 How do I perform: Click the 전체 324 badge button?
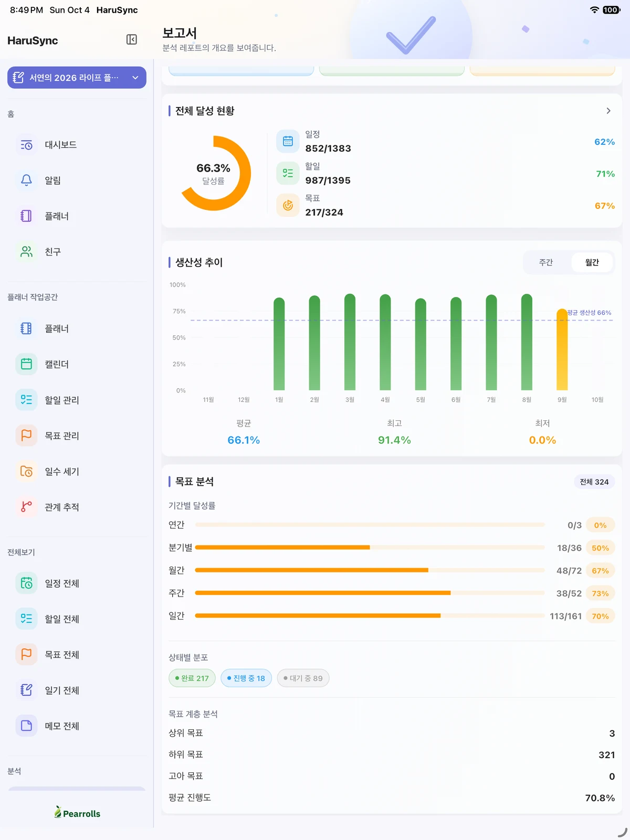coord(594,482)
